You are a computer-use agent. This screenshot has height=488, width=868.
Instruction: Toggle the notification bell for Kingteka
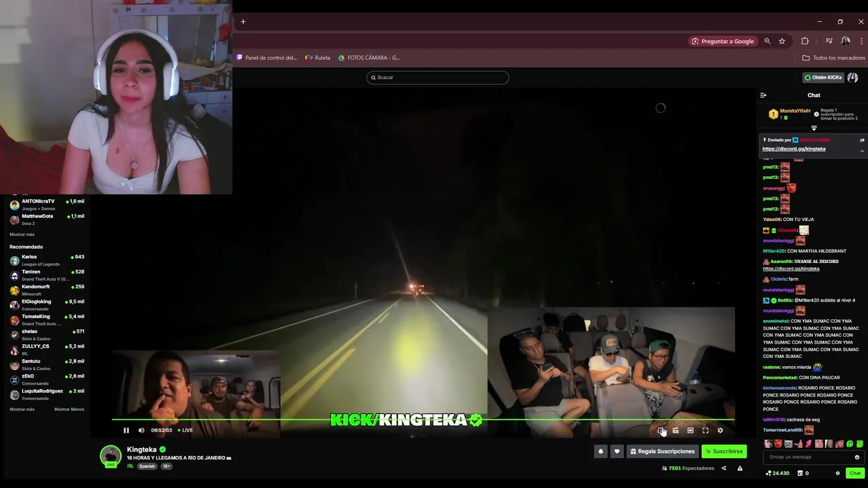(600, 451)
